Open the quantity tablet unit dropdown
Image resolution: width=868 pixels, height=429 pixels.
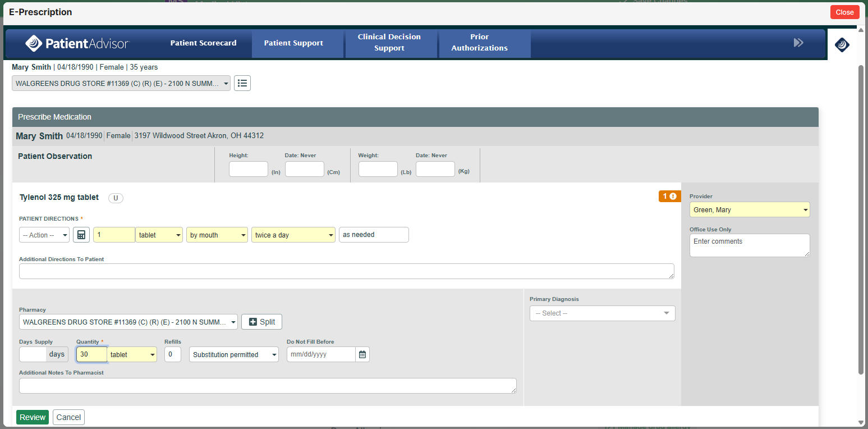click(x=132, y=354)
